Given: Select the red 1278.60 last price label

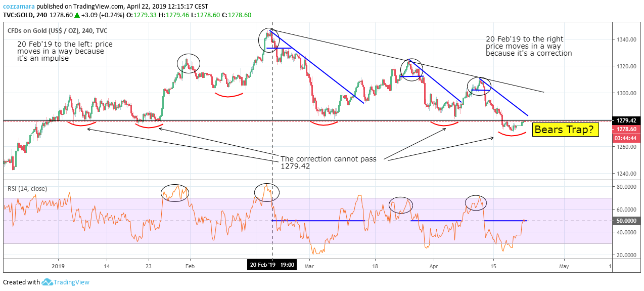Looking at the screenshot, I should point(627,130).
